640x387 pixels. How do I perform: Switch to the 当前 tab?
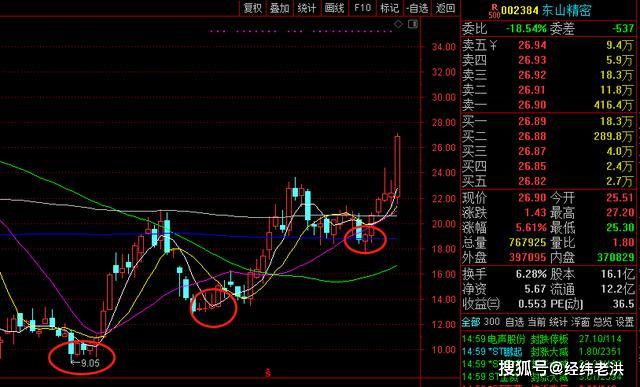tap(537, 322)
